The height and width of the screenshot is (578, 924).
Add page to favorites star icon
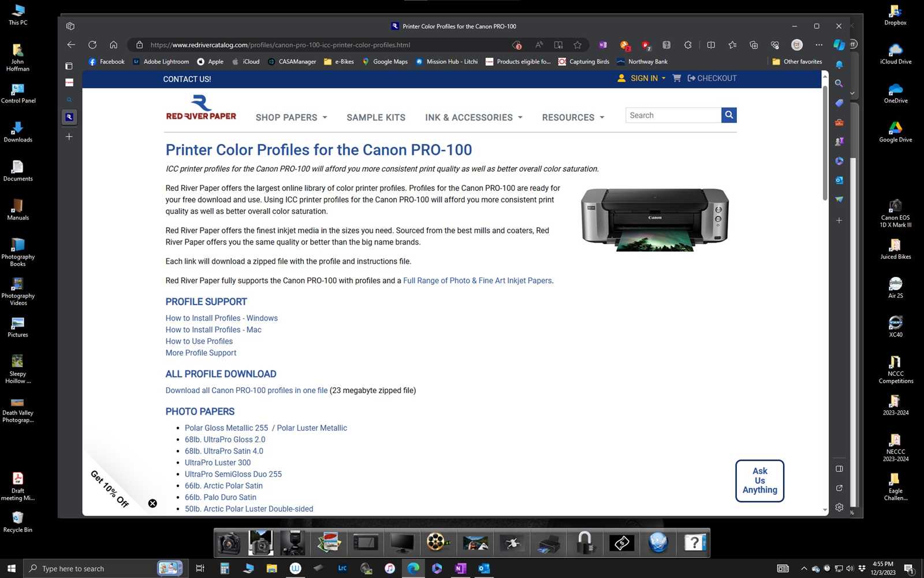coord(577,45)
